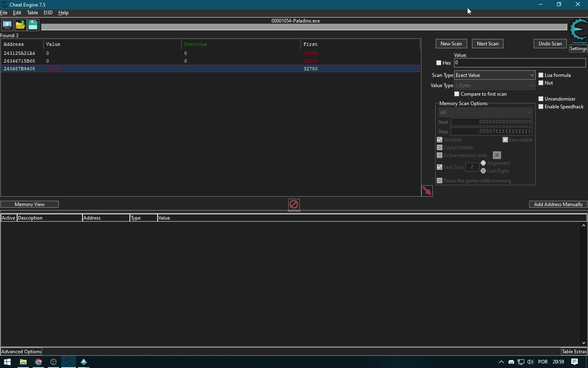Enable the Hex checkbox

[x=439, y=63]
